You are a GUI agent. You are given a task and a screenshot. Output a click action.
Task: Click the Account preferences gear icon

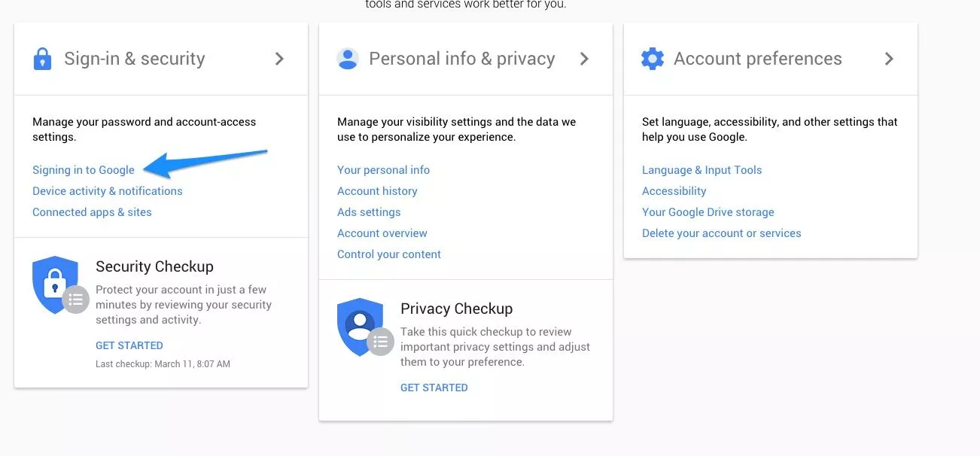(x=653, y=59)
